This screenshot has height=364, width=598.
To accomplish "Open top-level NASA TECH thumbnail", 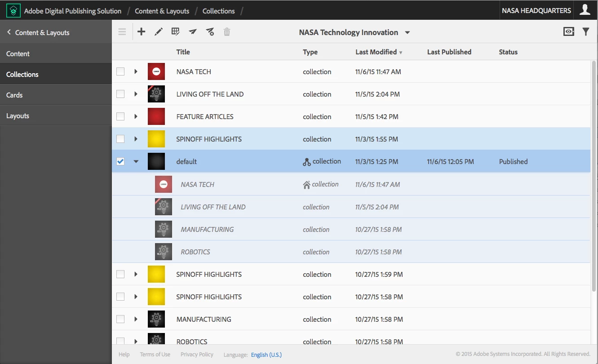I will pyautogui.click(x=156, y=71).
